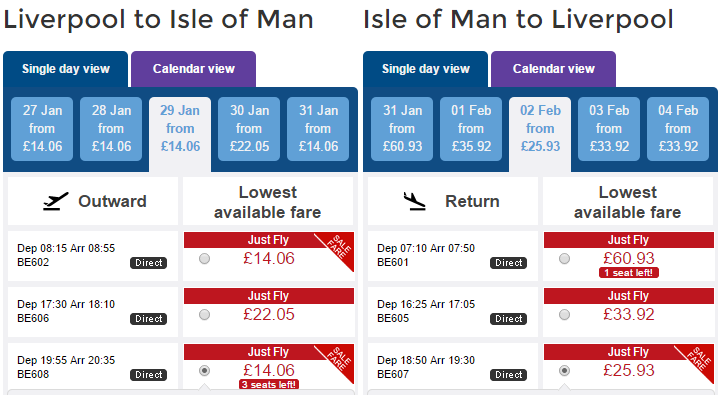Choose the 01 Feb from £35.92 date

(x=471, y=129)
